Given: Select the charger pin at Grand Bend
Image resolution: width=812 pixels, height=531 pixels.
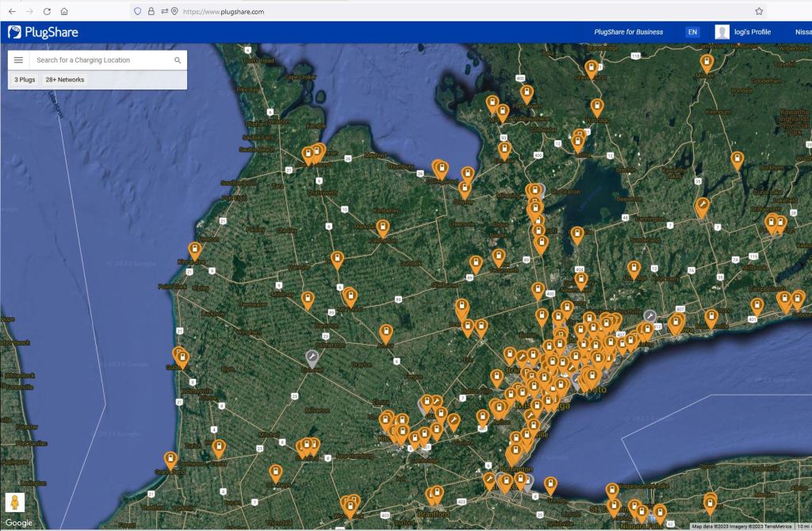Looking at the screenshot, I should (170, 459).
